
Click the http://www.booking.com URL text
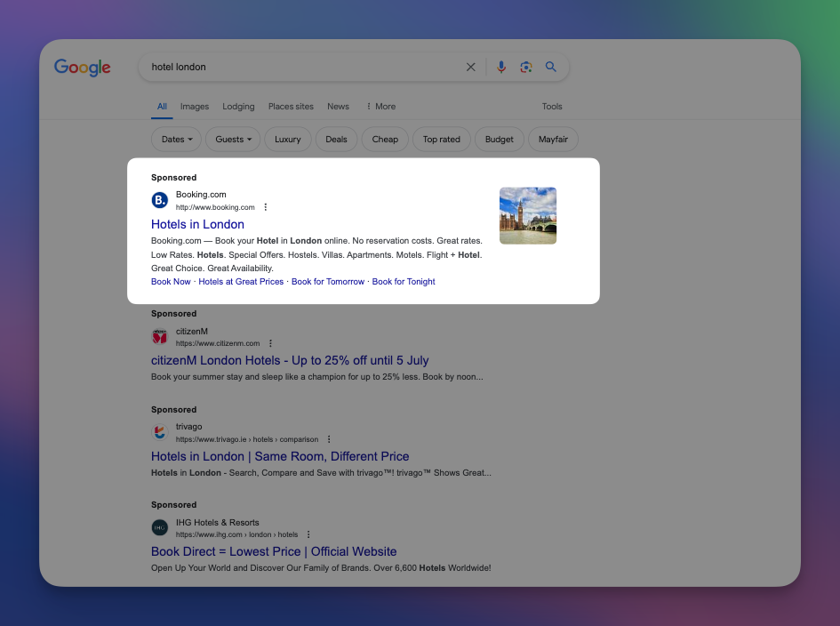coord(215,207)
